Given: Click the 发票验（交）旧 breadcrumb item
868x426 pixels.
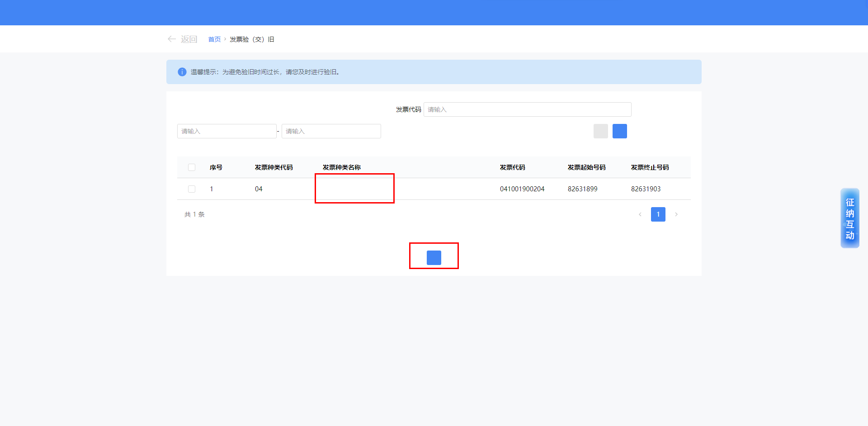Looking at the screenshot, I should click(x=252, y=39).
